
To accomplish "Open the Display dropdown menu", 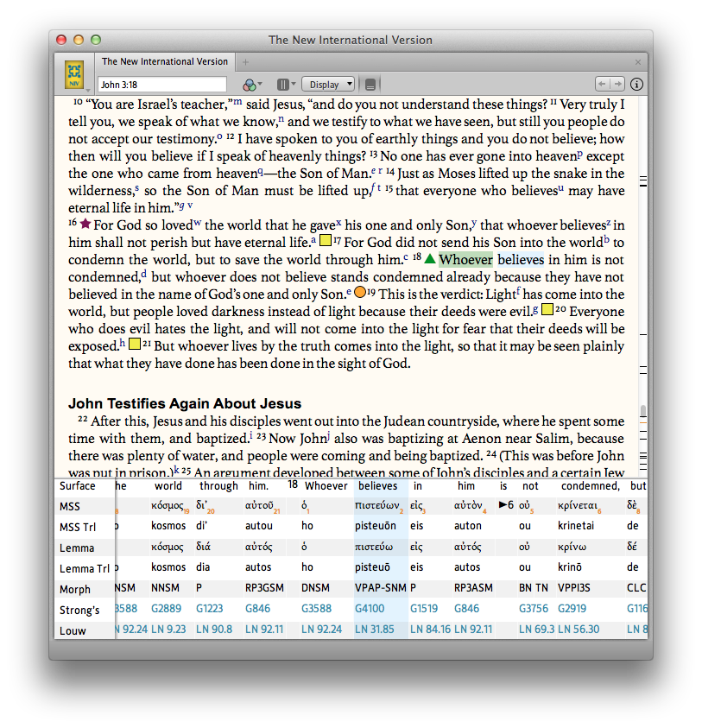I will (328, 85).
